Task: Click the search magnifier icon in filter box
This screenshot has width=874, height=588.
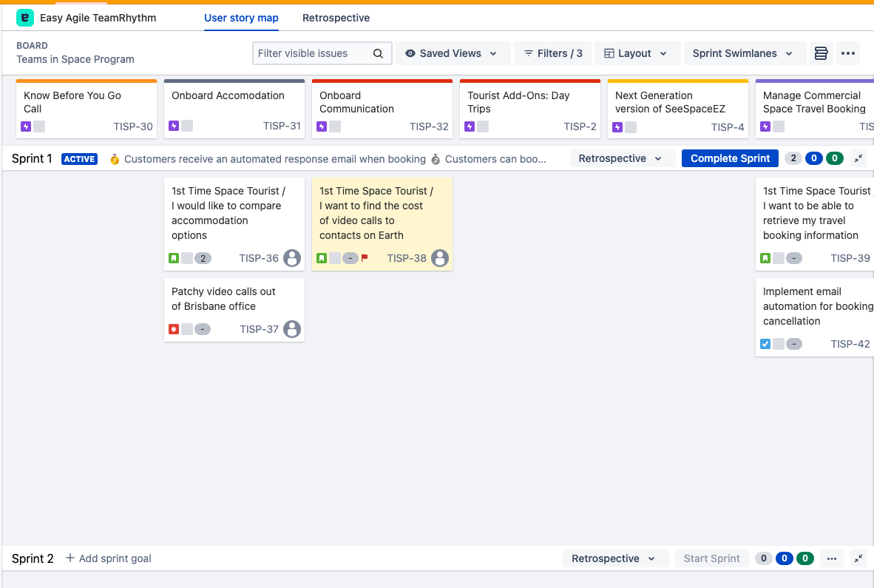Action: 378,53
